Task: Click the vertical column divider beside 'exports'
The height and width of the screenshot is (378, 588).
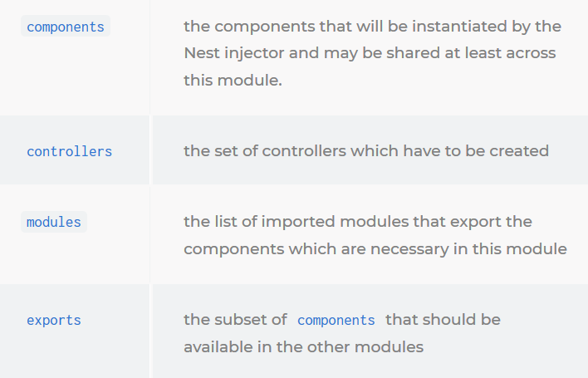Action: coord(151,331)
